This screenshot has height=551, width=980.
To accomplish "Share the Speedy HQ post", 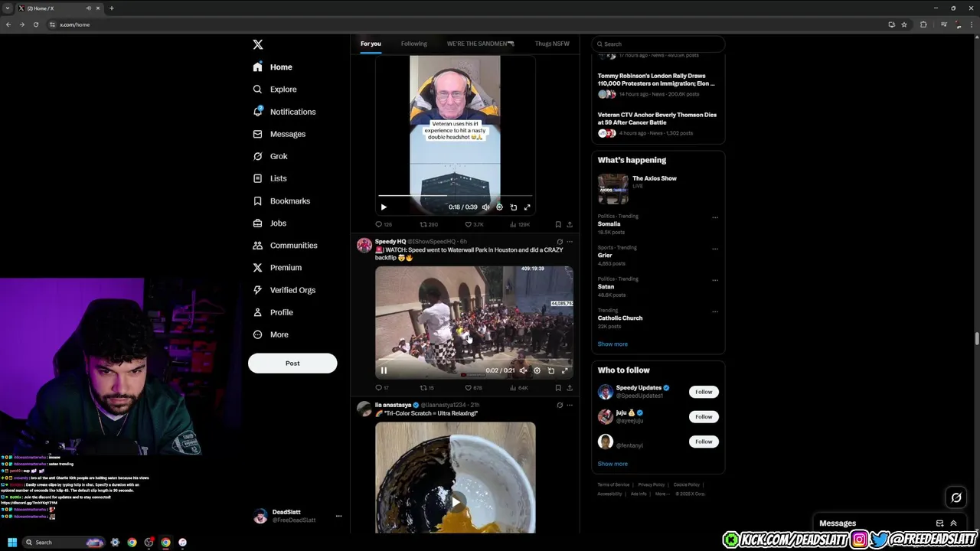I will click(x=570, y=388).
